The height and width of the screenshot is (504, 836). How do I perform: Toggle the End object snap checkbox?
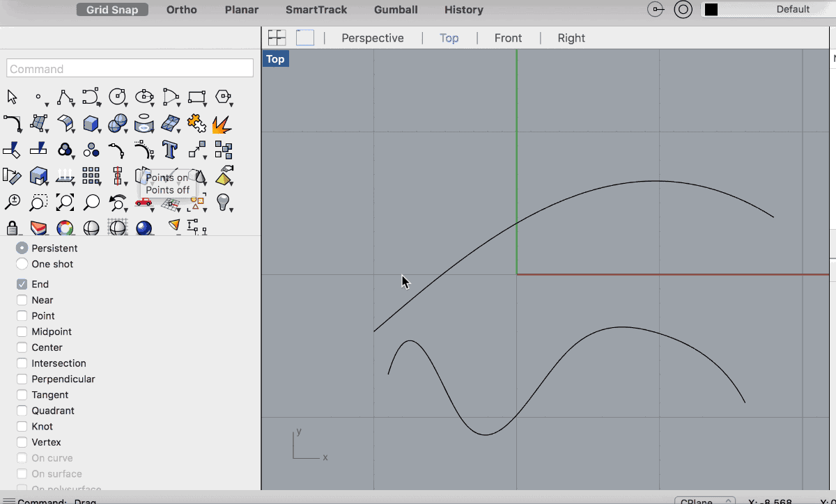click(x=22, y=284)
